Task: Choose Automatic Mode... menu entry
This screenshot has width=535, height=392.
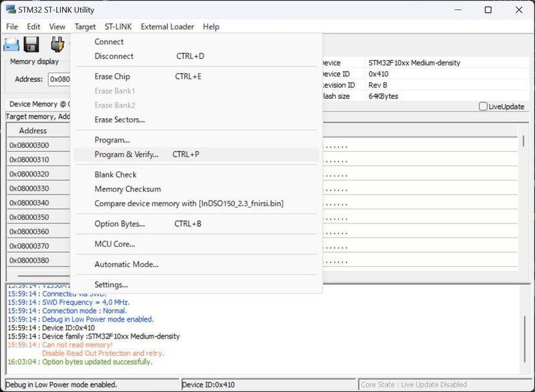Action: 197,264
